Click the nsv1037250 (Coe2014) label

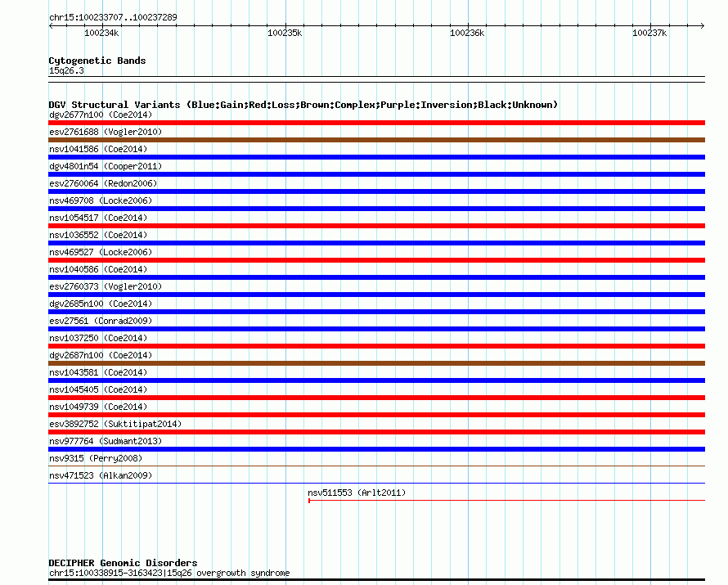tap(98, 338)
